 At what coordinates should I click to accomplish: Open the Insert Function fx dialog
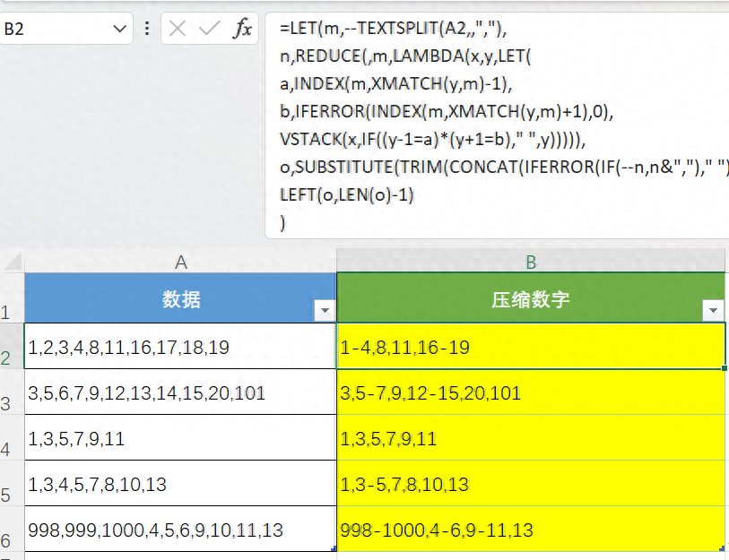(x=242, y=29)
